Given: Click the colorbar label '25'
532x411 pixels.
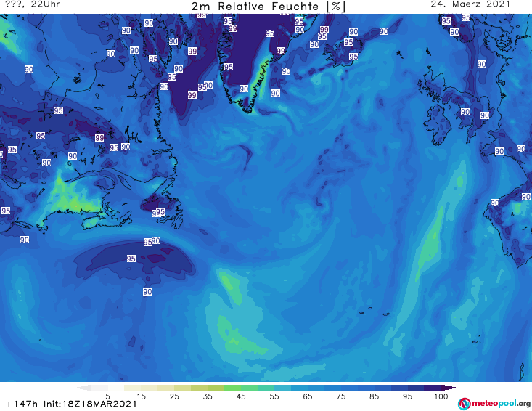Looking at the screenshot, I should click(x=174, y=396).
